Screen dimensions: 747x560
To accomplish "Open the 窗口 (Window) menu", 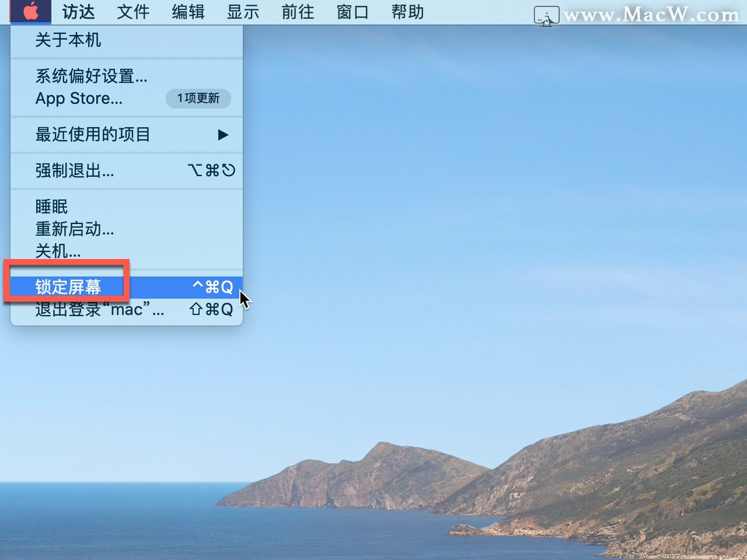I will [x=351, y=12].
